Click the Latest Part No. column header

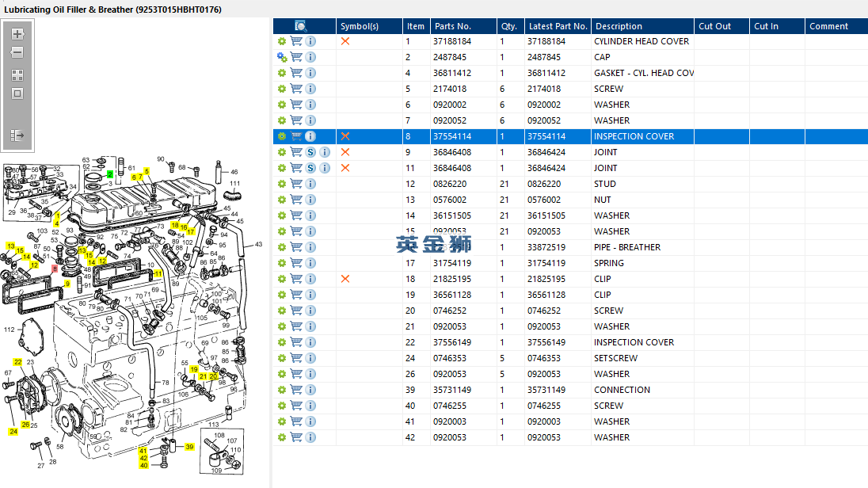(x=558, y=26)
